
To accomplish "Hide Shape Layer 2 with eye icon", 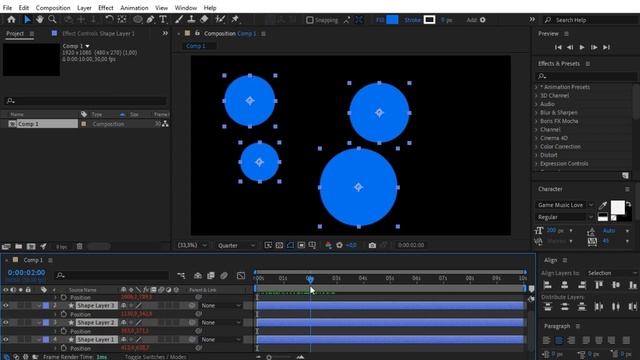I will pos(6,322).
